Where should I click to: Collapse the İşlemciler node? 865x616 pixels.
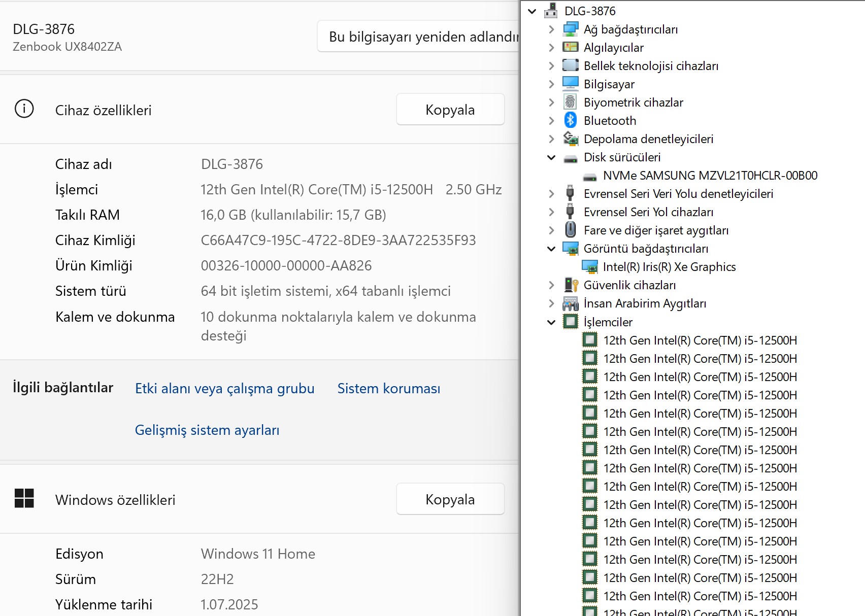[551, 322]
